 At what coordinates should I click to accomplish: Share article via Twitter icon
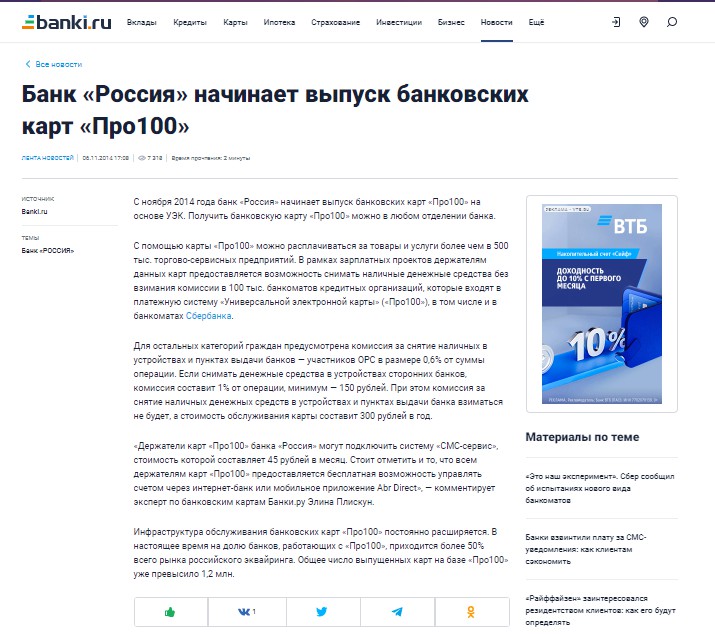click(x=322, y=612)
